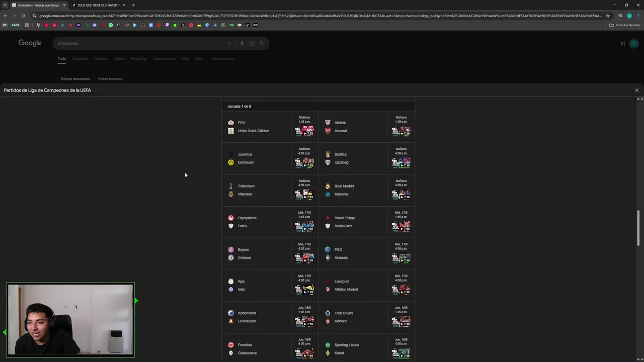
Task: Open the Chrome three-dot menu
Action: click(638, 16)
